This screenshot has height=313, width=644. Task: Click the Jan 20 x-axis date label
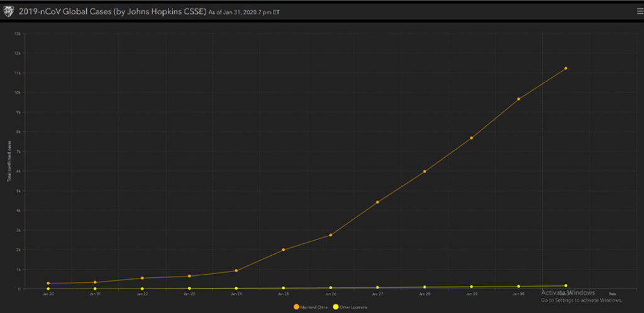click(48, 294)
